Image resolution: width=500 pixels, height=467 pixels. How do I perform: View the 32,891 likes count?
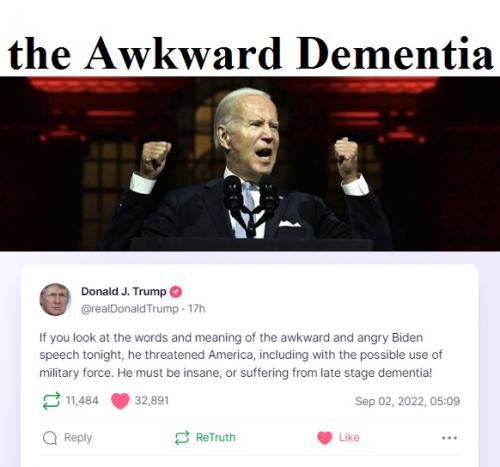coord(152,400)
